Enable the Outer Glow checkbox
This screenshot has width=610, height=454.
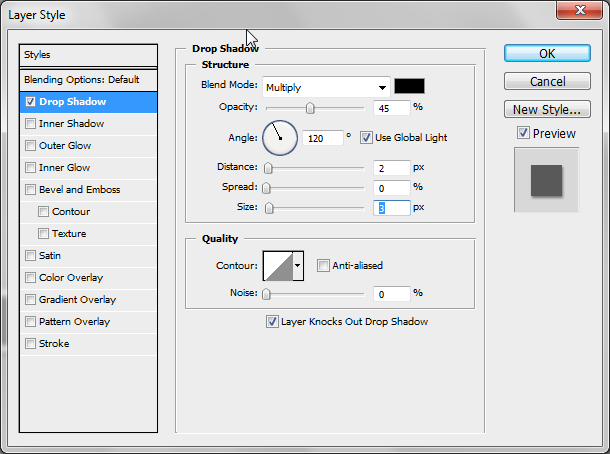coord(30,146)
